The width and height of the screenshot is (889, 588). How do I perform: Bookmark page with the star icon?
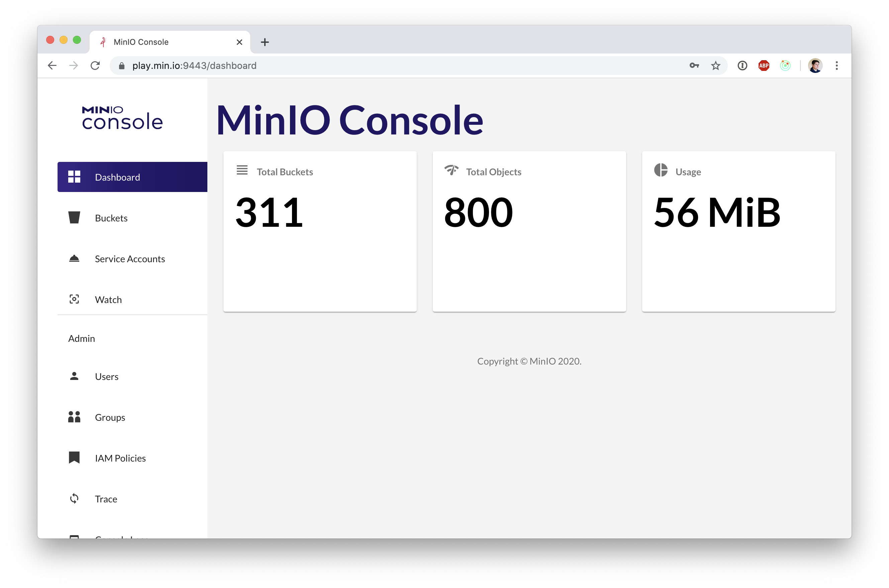[x=715, y=66]
